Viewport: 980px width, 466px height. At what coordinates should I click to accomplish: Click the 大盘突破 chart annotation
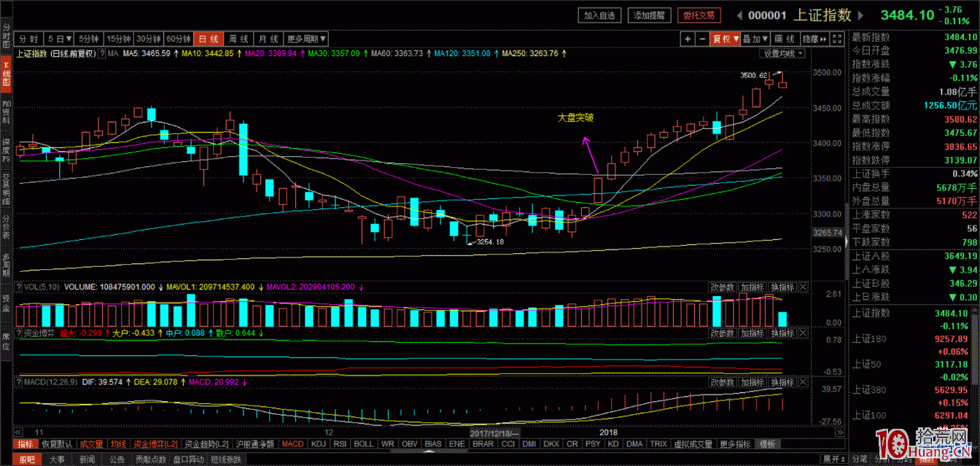point(575,117)
